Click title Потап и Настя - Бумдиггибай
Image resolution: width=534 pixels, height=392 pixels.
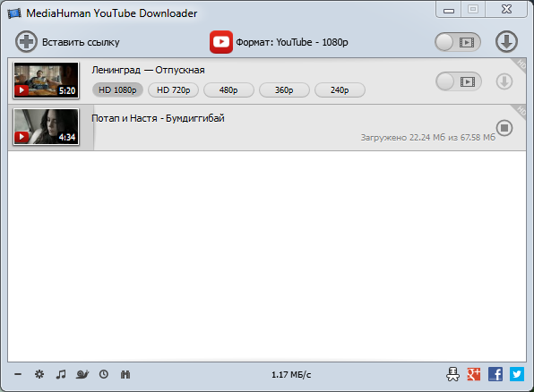(x=158, y=118)
